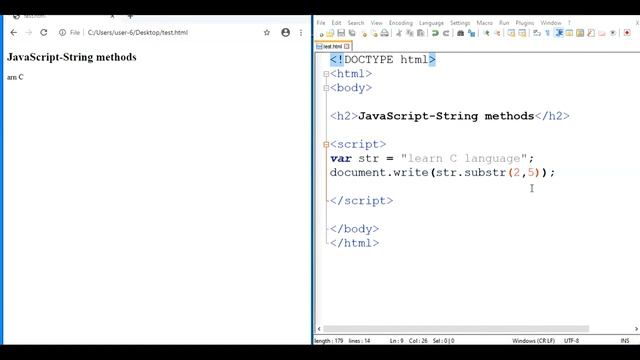This screenshot has width=640, height=360.
Task: Toggle the highlighted Indent Guide icon
Action: point(559,33)
